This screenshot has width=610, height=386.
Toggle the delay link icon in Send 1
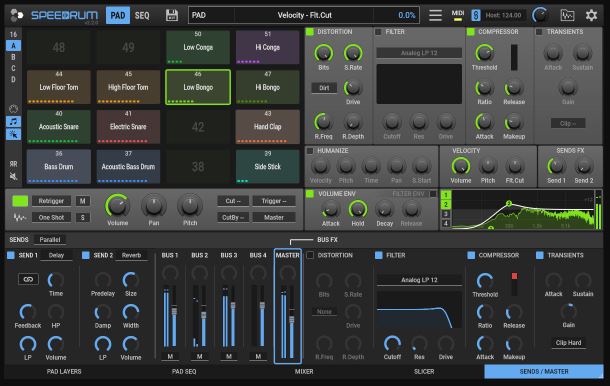pos(28,279)
